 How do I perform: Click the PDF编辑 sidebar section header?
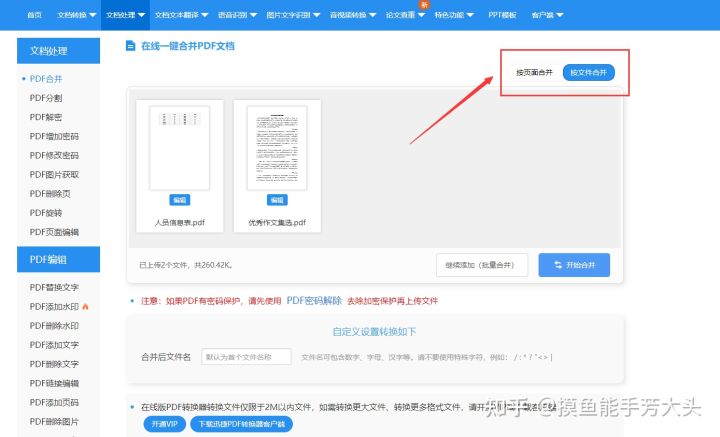58,259
